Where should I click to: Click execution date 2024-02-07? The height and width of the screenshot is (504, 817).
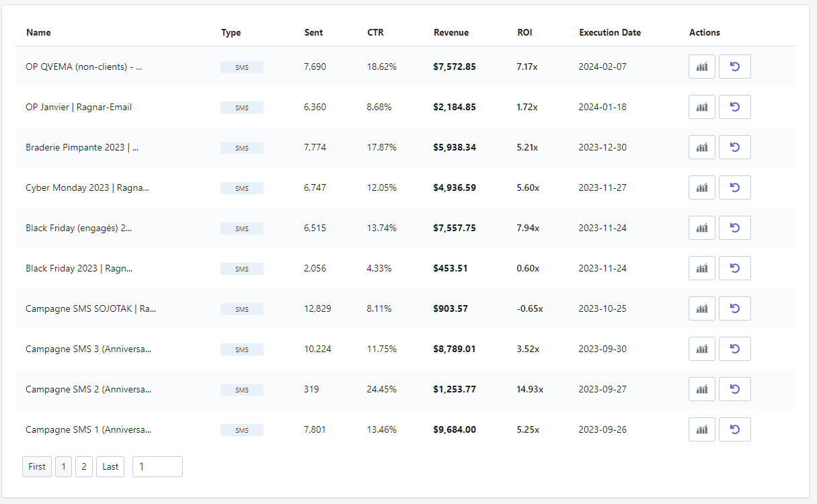[x=602, y=67]
